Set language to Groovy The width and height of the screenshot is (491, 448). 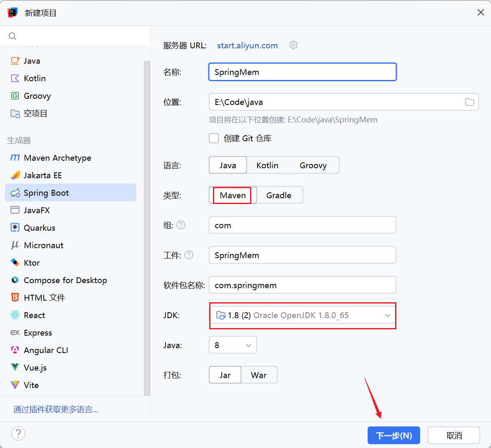click(x=313, y=165)
